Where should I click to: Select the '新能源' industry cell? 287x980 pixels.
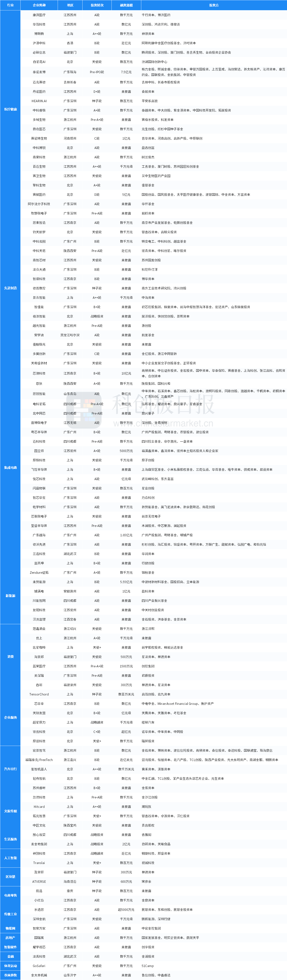(10, 596)
